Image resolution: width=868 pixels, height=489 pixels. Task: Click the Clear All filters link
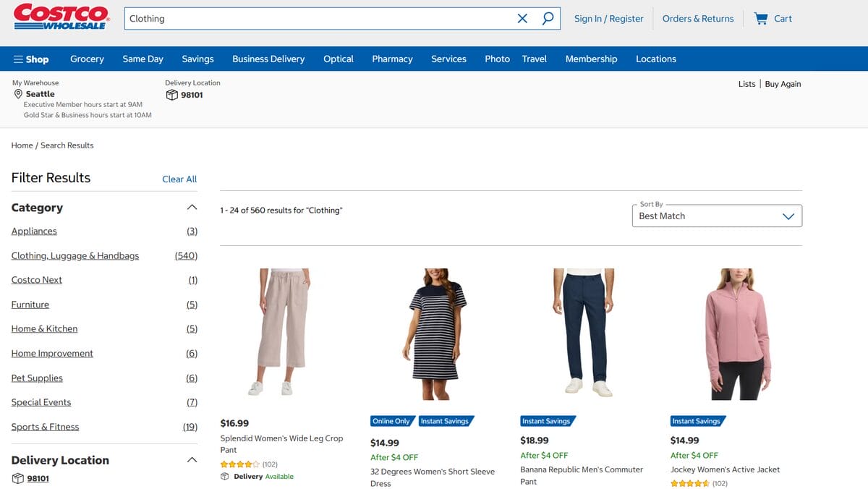(x=179, y=179)
